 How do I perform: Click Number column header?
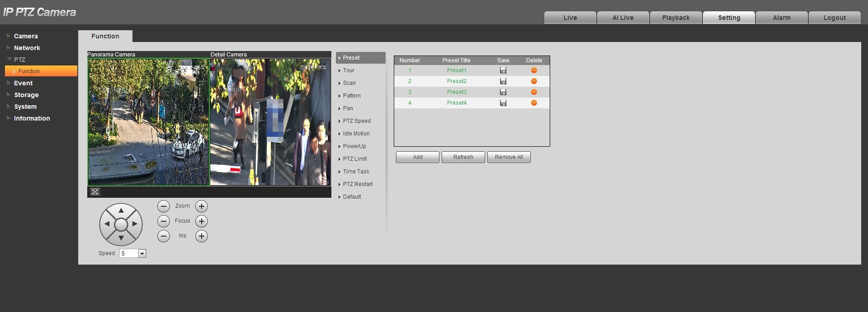point(410,61)
